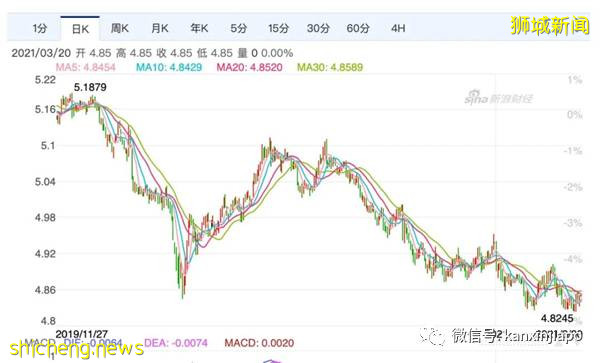Select the 5分 interval tab

click(238, 28)
